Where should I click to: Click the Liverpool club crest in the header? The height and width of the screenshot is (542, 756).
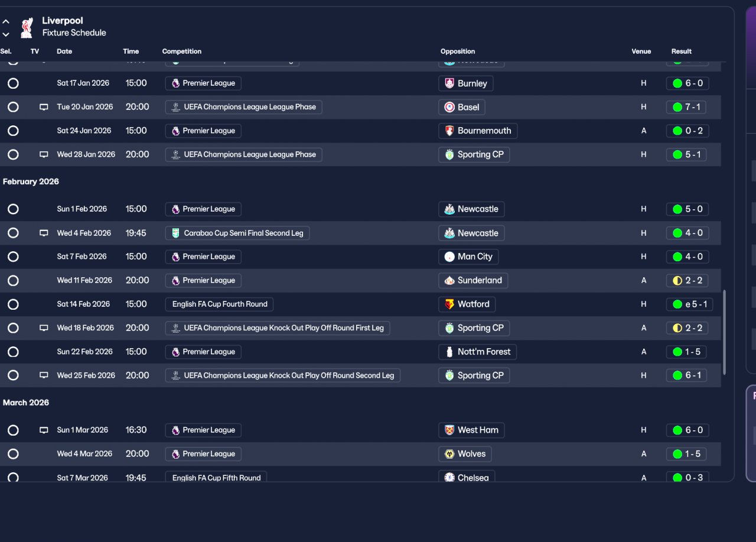tap(27, 27)
